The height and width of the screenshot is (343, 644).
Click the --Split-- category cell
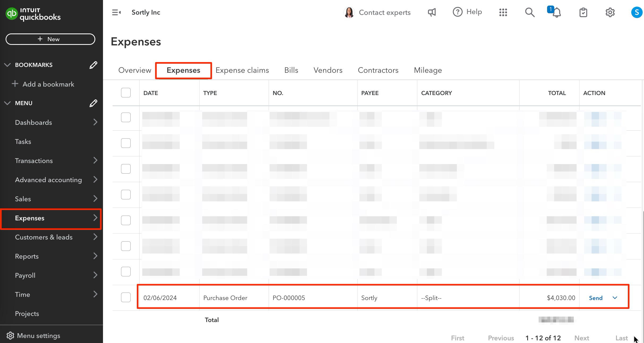pos(431,298)
